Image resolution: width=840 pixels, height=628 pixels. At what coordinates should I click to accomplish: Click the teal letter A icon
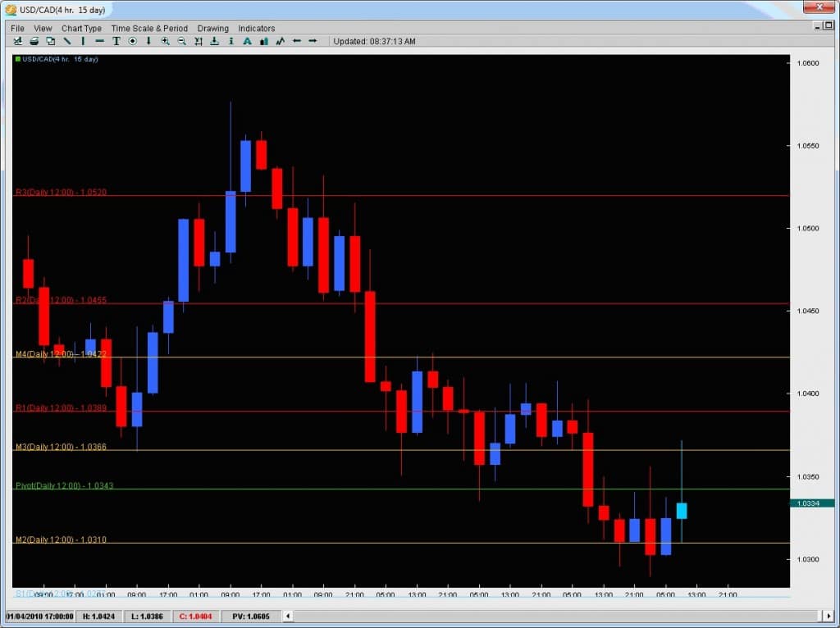248,41
